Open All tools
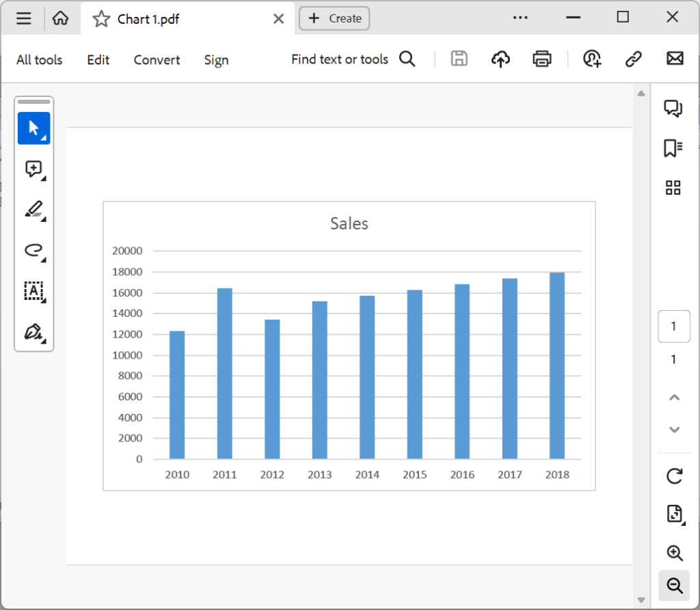This screenshot has width=700, height=610. (x=39, y=60)
